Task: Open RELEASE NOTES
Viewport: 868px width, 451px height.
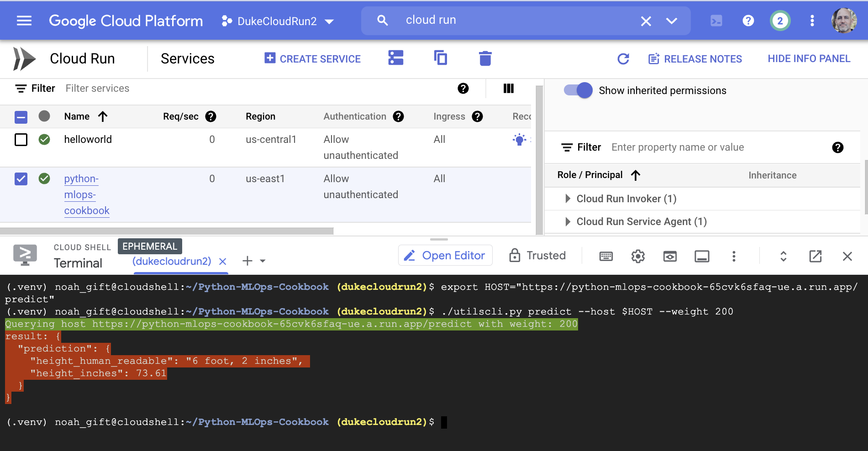Action: [x=695, y=59]
